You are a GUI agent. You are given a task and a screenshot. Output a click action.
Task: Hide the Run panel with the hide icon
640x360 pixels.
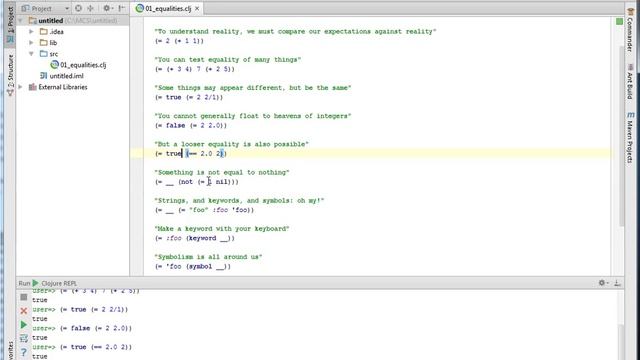click(618, 283)
